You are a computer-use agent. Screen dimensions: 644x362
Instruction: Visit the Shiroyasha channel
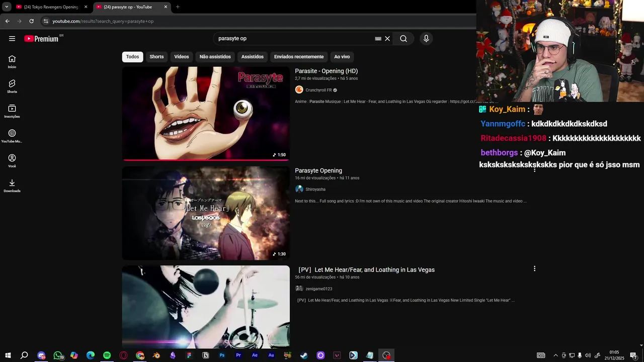point(315,190)
